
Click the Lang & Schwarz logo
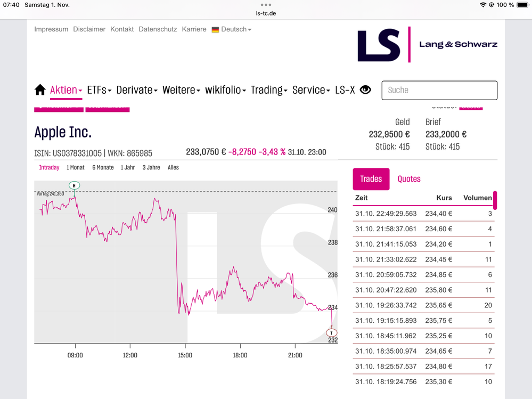tap(427, 44)
